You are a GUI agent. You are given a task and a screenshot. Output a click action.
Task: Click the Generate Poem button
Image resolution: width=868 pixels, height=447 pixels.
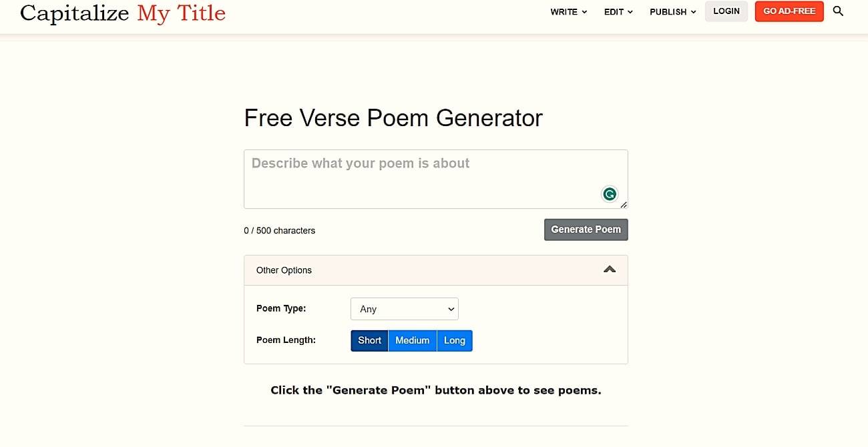[586, 229]
